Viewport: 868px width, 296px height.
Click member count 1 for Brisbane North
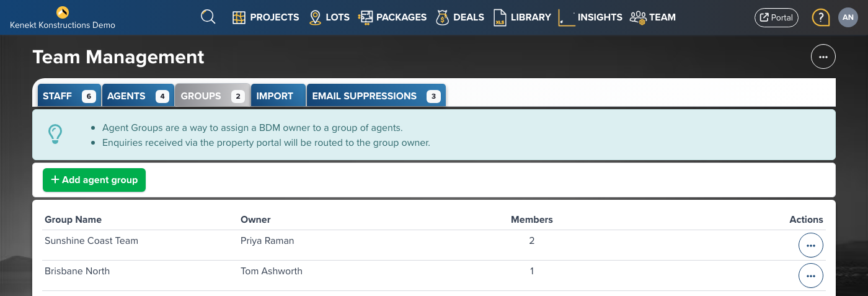532,271
